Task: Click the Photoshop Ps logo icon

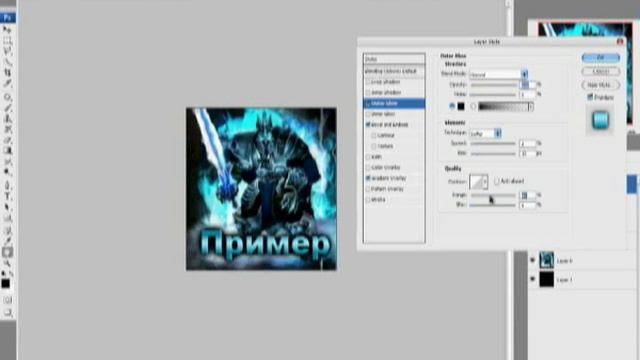Action: [x=7, y=17]
